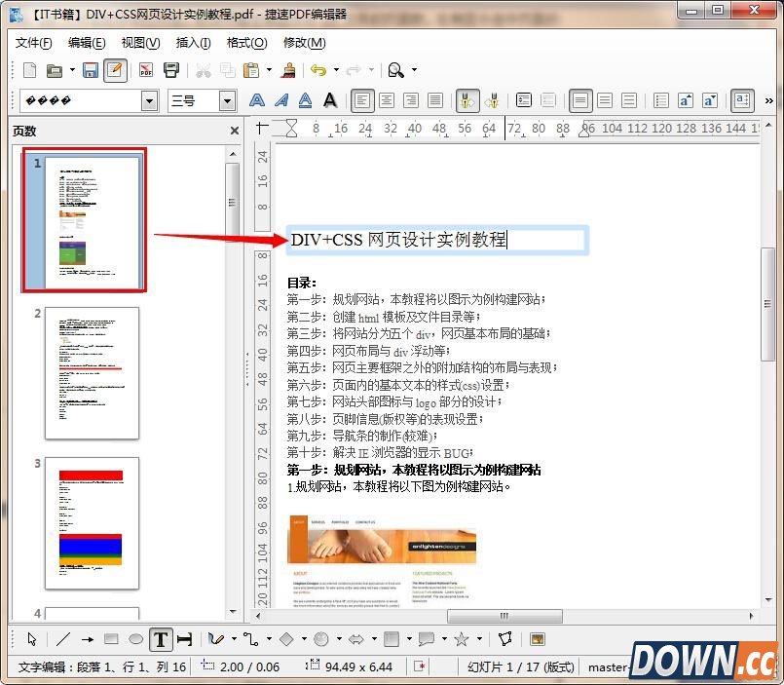This screenshot has height=685, width=784.
Task: Click the Save floppy disk icon
Action: click(x=91, y=70)
